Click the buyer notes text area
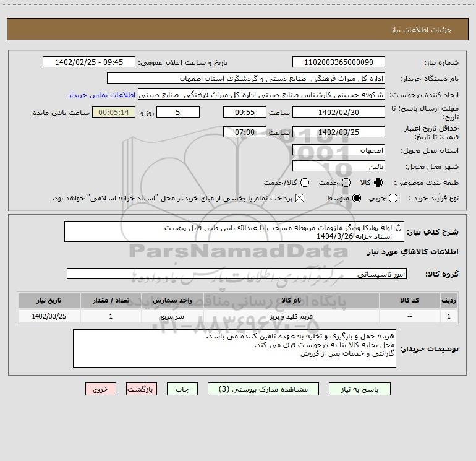Viewport: 476px width, 461px height. pos(234,348)
